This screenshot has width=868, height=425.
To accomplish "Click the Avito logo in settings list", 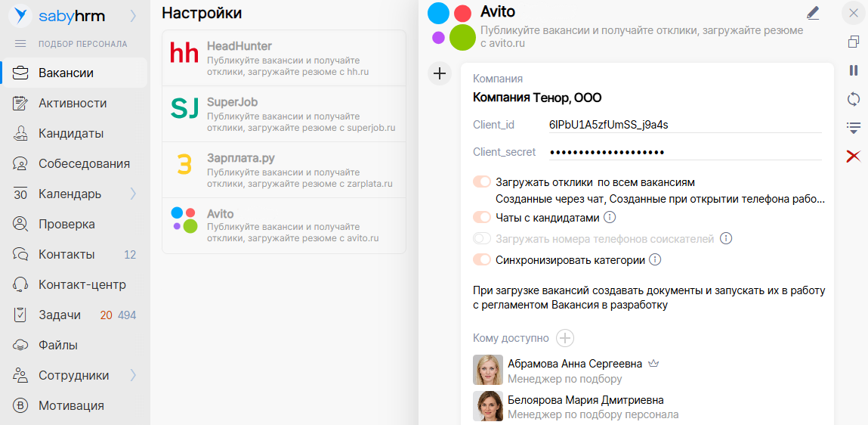I will click(x=184, y=220).
